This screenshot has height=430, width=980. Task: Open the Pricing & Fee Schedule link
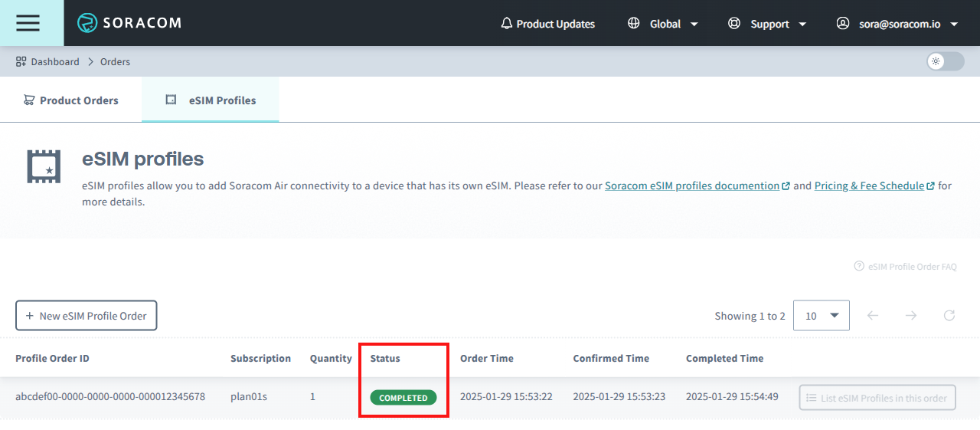point(869,185)
